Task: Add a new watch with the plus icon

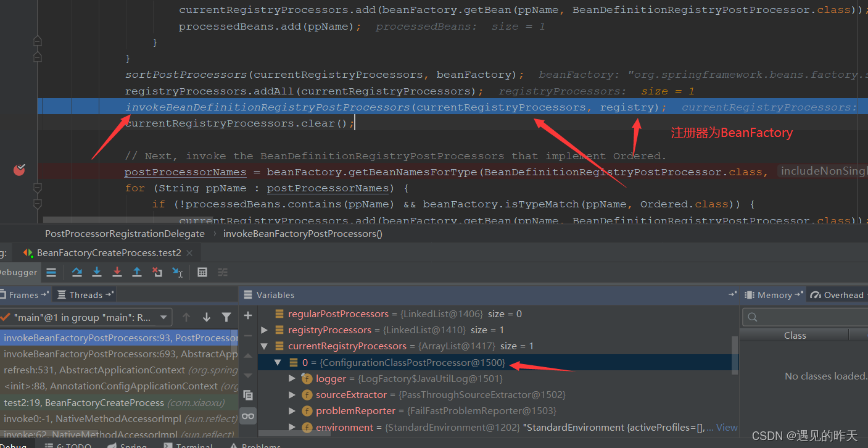Action: (x=248, y=315)
